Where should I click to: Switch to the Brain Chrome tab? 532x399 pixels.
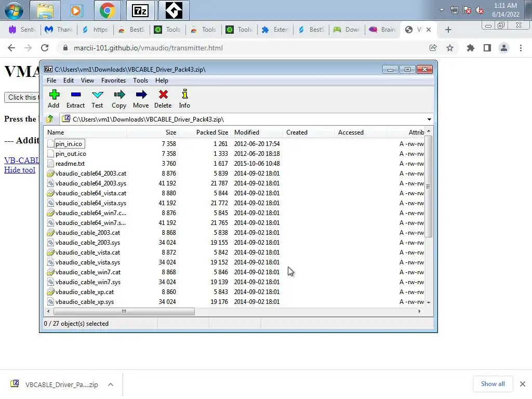pos(382,30)
